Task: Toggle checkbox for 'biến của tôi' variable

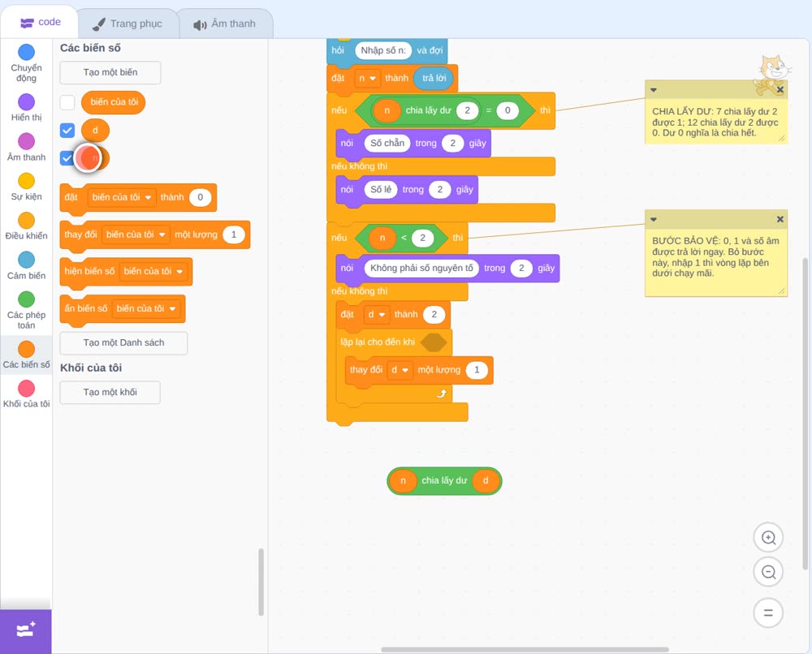Action: [67, 102]
